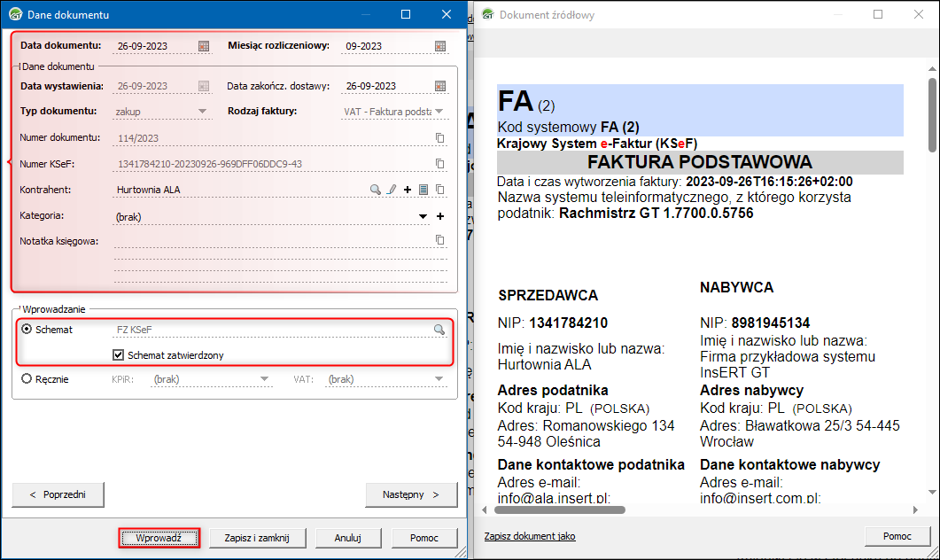Screen dimensions: 940x560
Task: Close the Dokument źródłowy window
Action: coord(919,14)
